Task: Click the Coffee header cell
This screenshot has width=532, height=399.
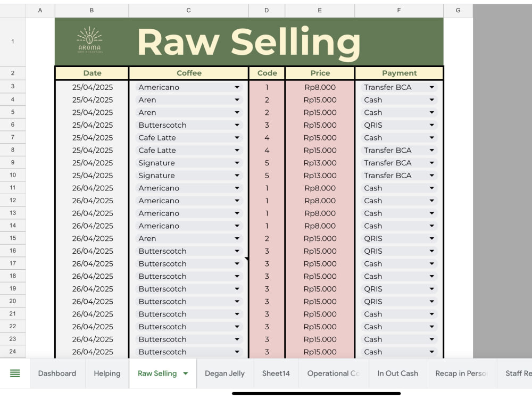Action: click(x=189, y=73)
